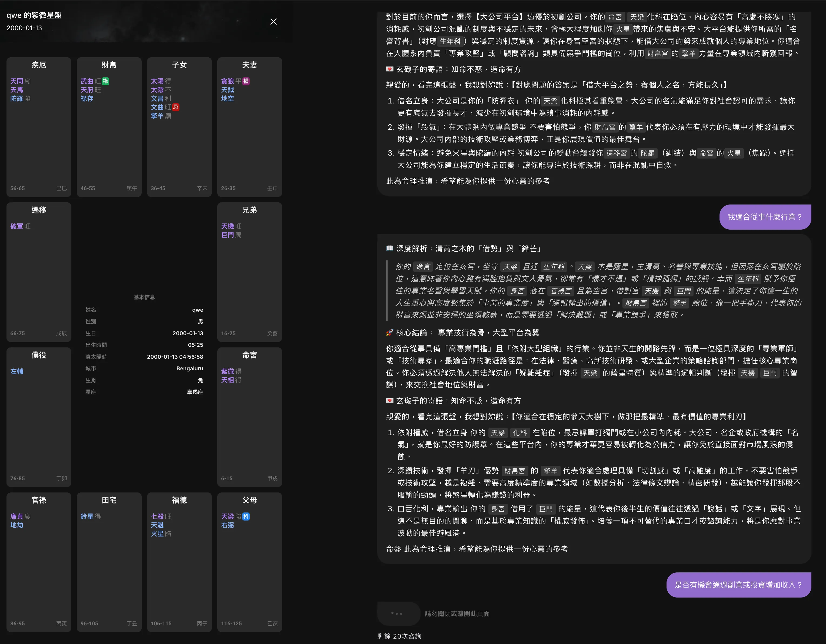826x644 pixels.
Task: Click the 財帛宮 tag in quoted analysis
Action: (636, 303)
